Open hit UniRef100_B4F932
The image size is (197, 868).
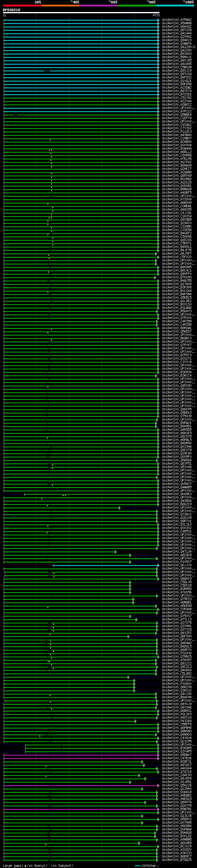tap(177, 78)
